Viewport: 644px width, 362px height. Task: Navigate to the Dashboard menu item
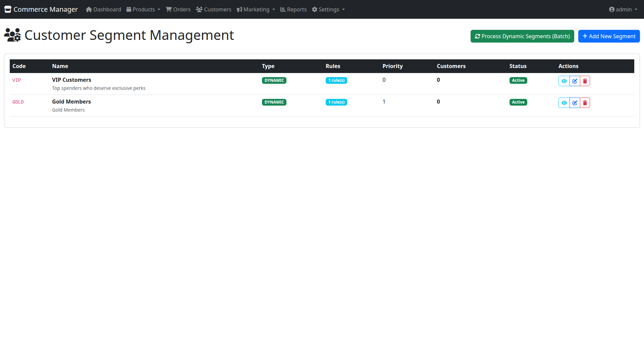point(103,9)
